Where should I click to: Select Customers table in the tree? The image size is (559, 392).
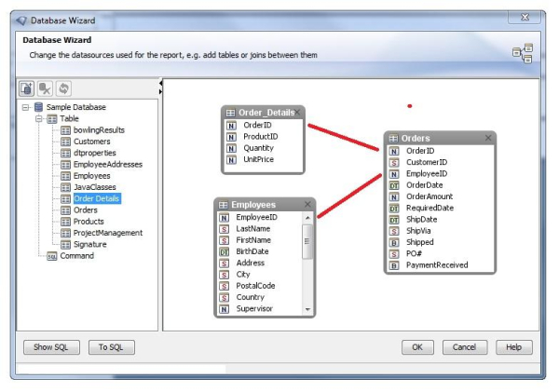point(91,142)
